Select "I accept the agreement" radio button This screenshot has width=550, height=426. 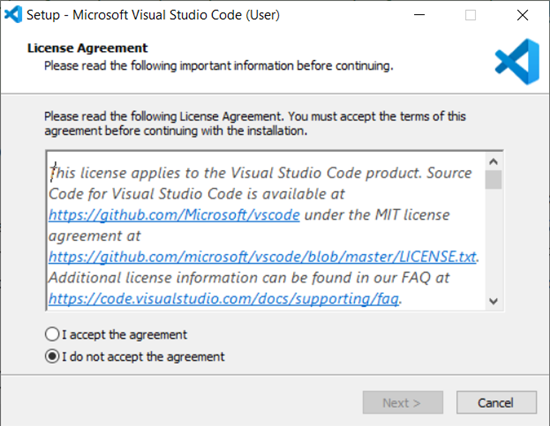pos(52,334)
